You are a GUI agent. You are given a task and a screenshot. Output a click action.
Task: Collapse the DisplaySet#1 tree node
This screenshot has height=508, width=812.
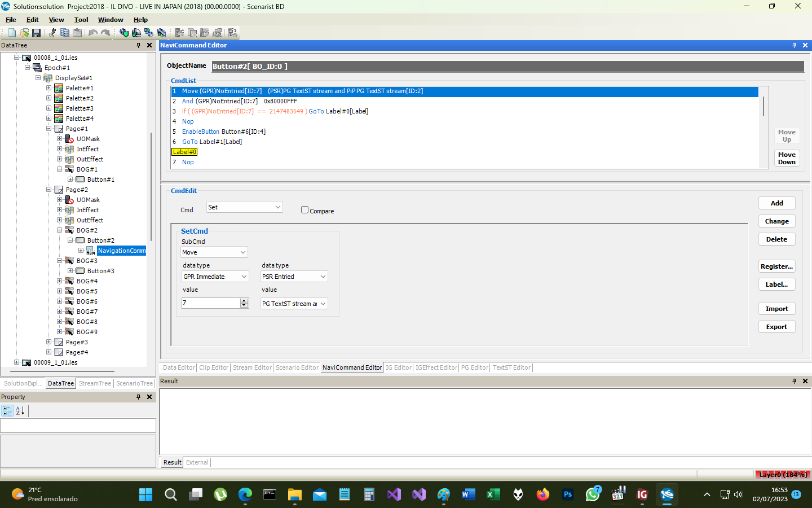(38, 78)
